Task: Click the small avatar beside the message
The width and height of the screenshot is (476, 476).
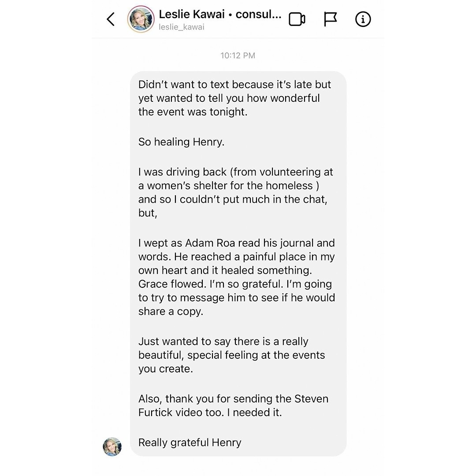Action: (x=112, y=446)
